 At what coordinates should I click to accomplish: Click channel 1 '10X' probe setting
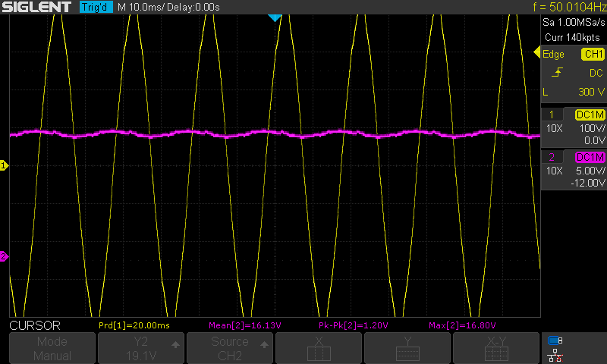[x=555, y=128]
